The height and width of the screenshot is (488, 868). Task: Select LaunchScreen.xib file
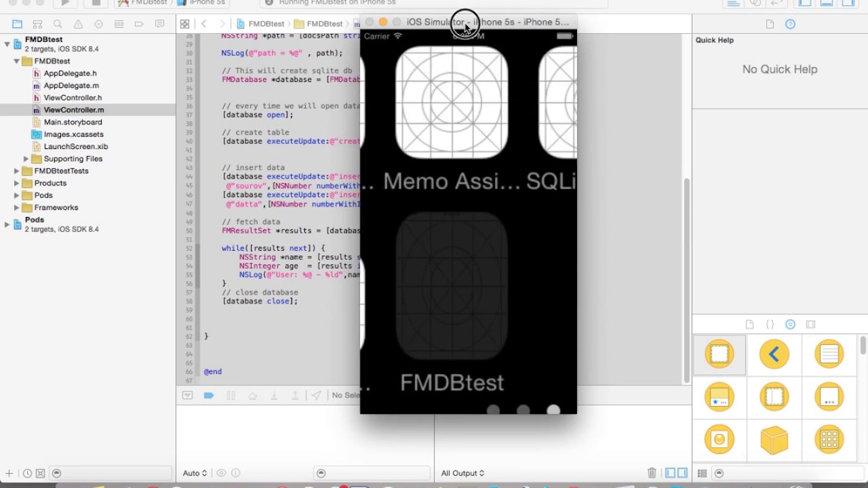click(x=76, y=146)
